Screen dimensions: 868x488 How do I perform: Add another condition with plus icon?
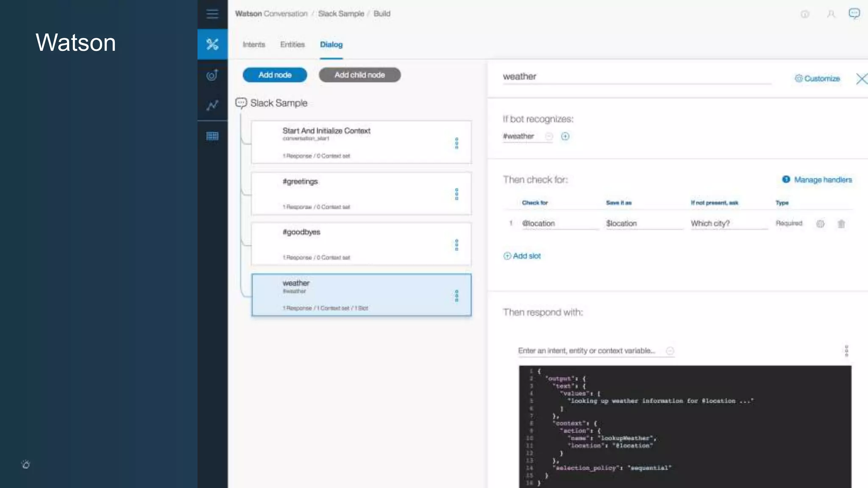click(565, 136)
